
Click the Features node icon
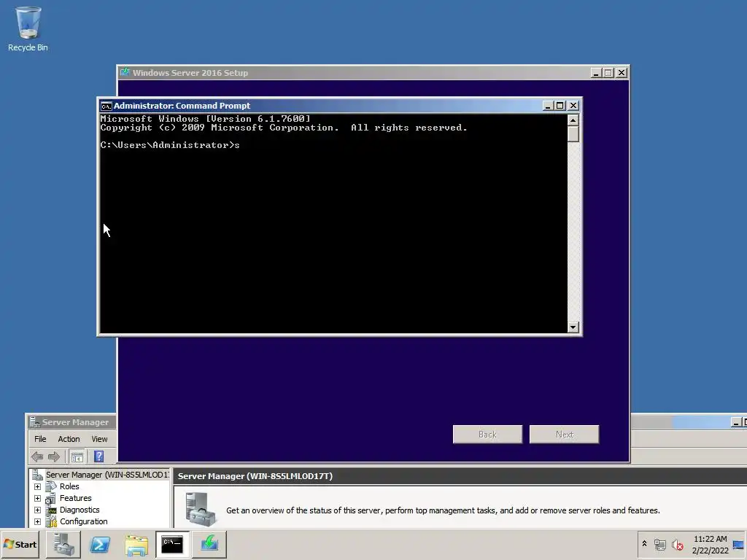tap(51, 498)
